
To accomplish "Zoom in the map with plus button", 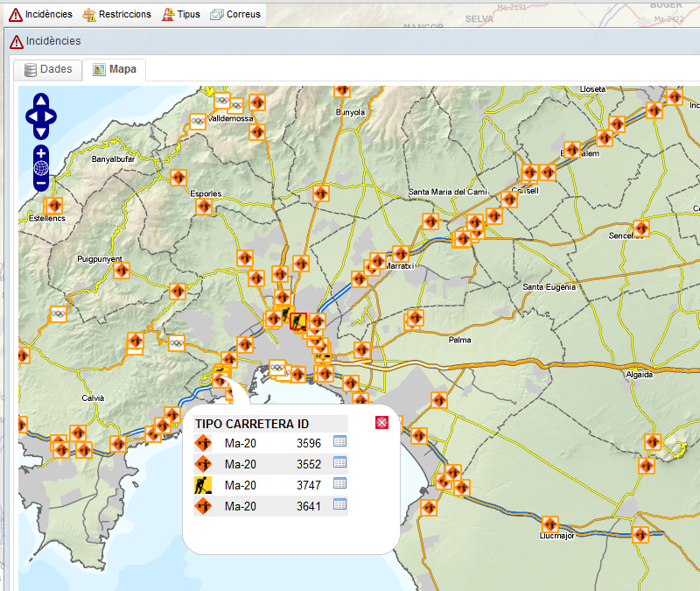I will pos(41,153).
